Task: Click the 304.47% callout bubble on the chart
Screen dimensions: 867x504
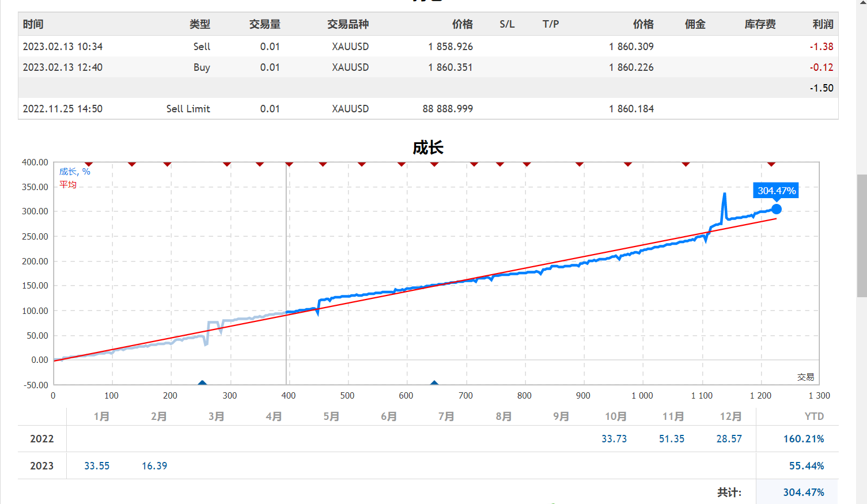Action: 775,190
